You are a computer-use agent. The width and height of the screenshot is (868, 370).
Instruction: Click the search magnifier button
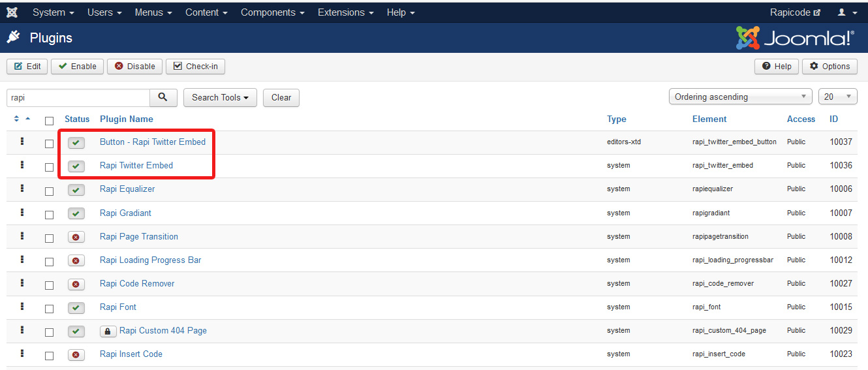[163, 97]
